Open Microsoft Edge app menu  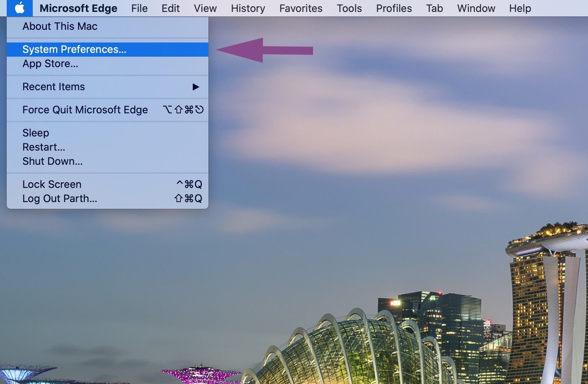pos(79,8)
